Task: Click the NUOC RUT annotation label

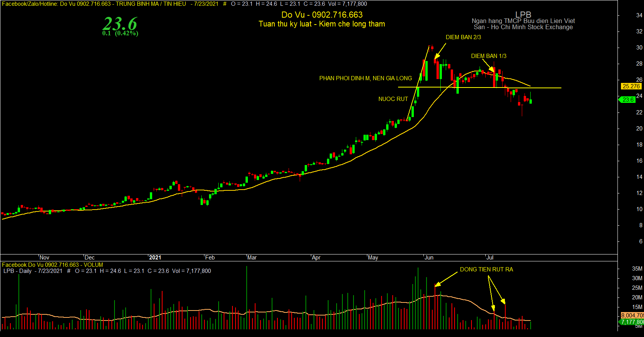Action: click(393, 99)
